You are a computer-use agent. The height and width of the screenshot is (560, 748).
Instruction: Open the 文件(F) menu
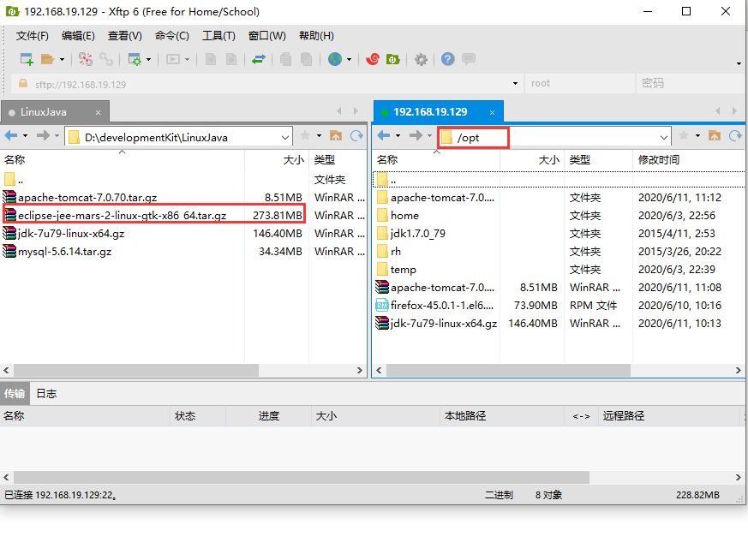(x=32, y=36)
